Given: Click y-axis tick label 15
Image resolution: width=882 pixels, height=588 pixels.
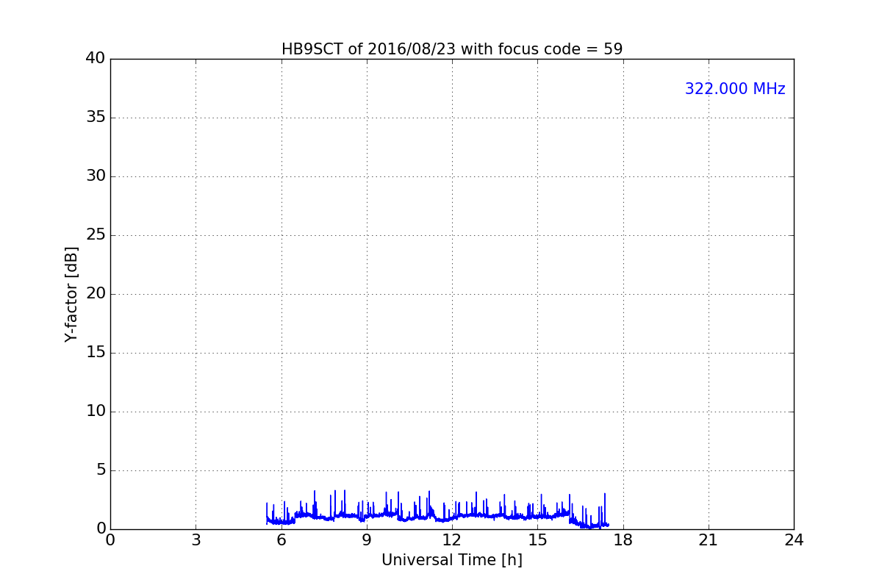Looking at the screenshot, I should click(x=96, y=353).
